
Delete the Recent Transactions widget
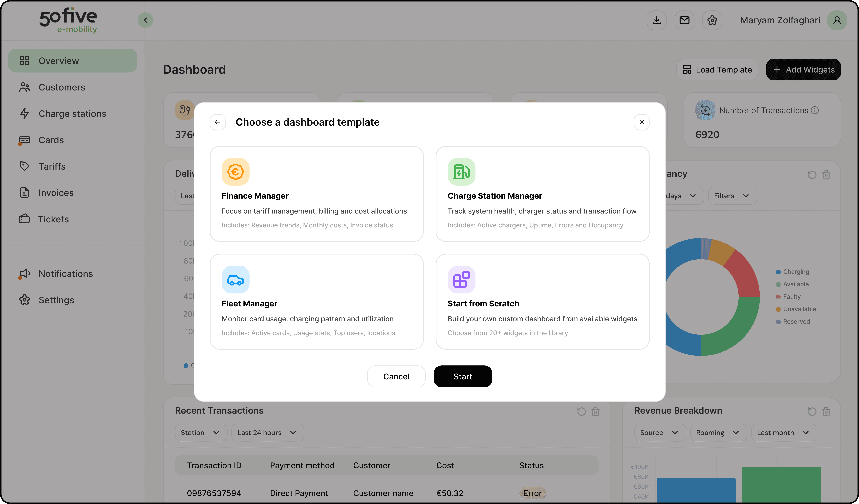[596, 412]
